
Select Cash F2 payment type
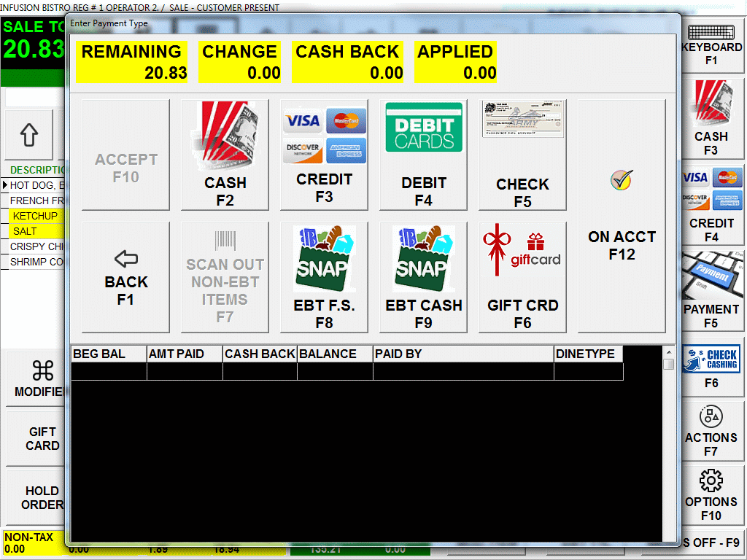[225, 155]
